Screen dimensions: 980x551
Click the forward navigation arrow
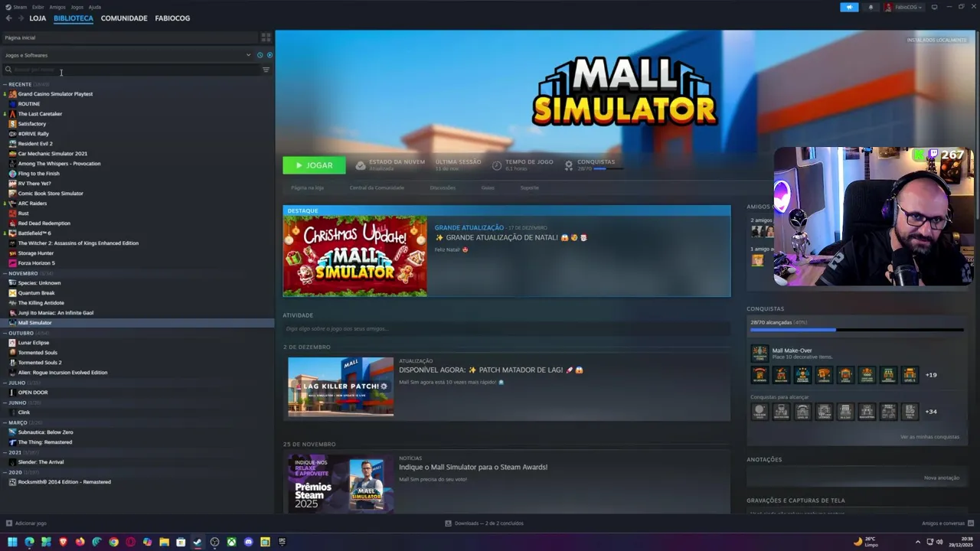coord(21,18)
